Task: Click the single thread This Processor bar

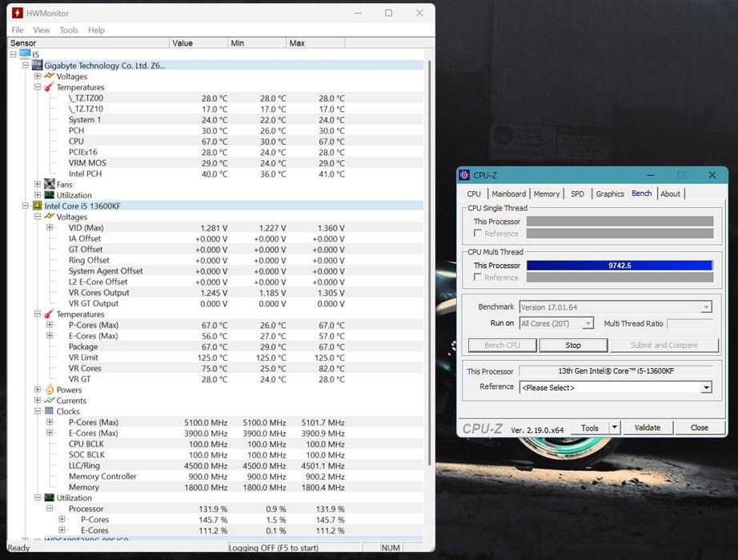Action: (620, 221)
